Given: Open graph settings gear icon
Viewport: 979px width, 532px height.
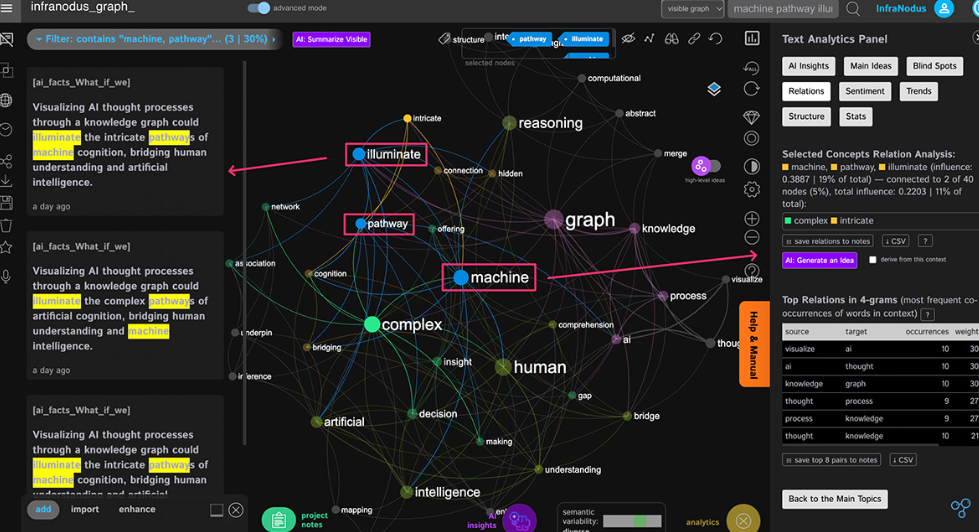Looking at the screenshot, I should 751,189.
